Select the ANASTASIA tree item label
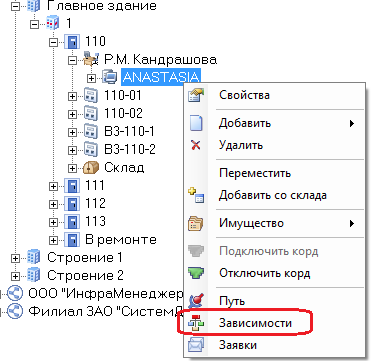 161,77
